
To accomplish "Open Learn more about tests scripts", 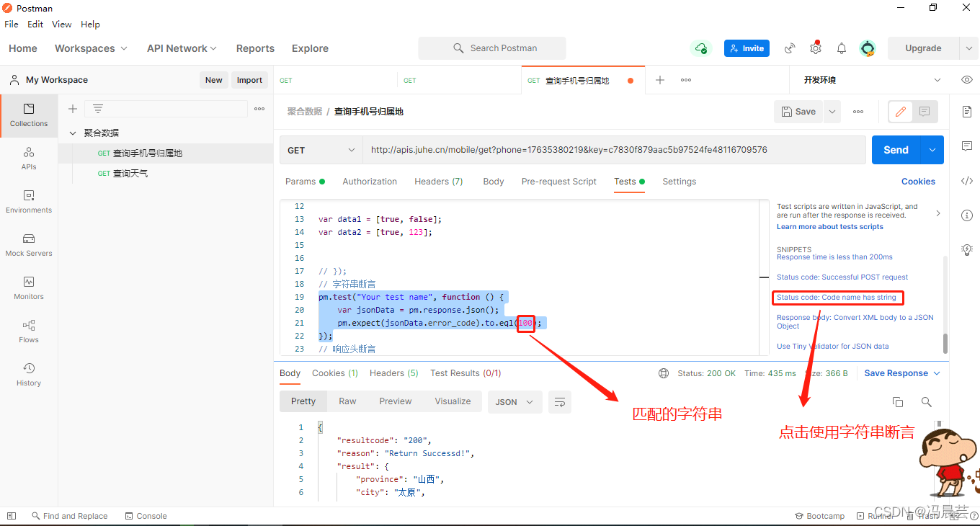I will pos(830,227).
